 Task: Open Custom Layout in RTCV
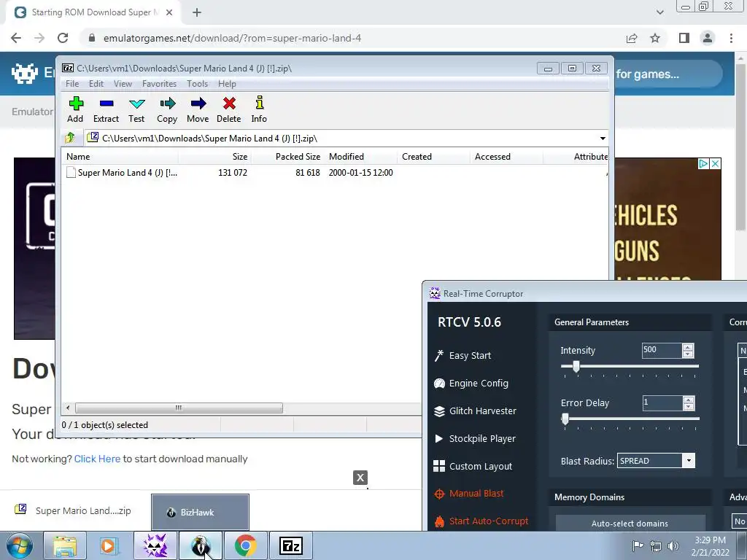(473, 466)
